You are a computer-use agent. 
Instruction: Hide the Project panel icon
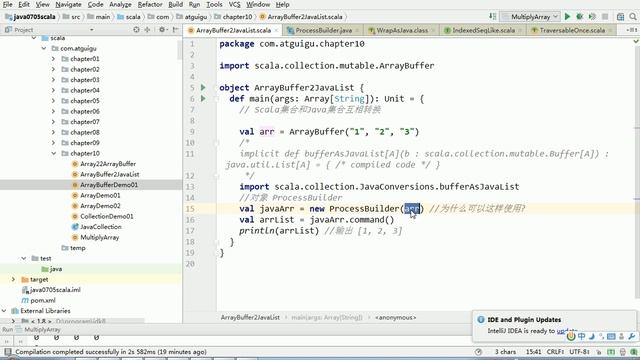click(176, 29)
